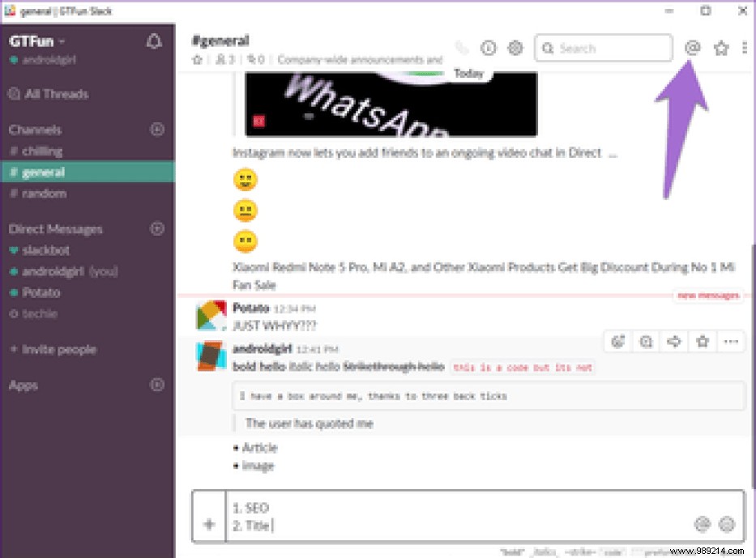Add a reaction to androidgirl's message
This screenshot has height=558, width=756.
(x=617, y=342)
